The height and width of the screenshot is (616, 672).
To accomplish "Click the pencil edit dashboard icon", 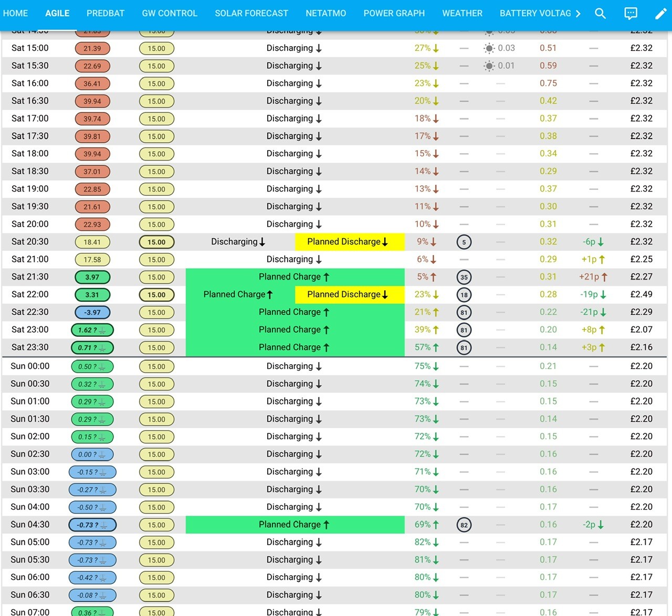I will tap(660, 13).
